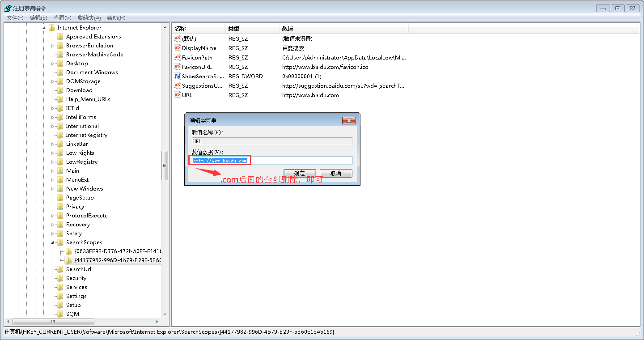Image resolution: width=644 pixels, height=340 pixels.
Task: Expand the IntelliForms key
Action: (x=53, y=117)
